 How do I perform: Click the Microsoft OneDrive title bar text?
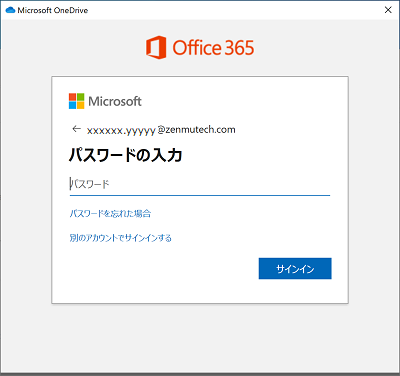pyautogui.click(x=53, y=10)
